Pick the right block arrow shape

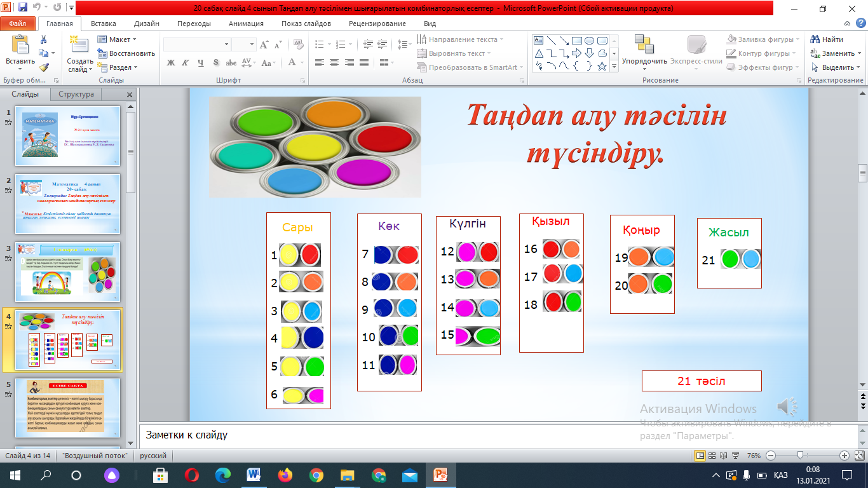577,53
